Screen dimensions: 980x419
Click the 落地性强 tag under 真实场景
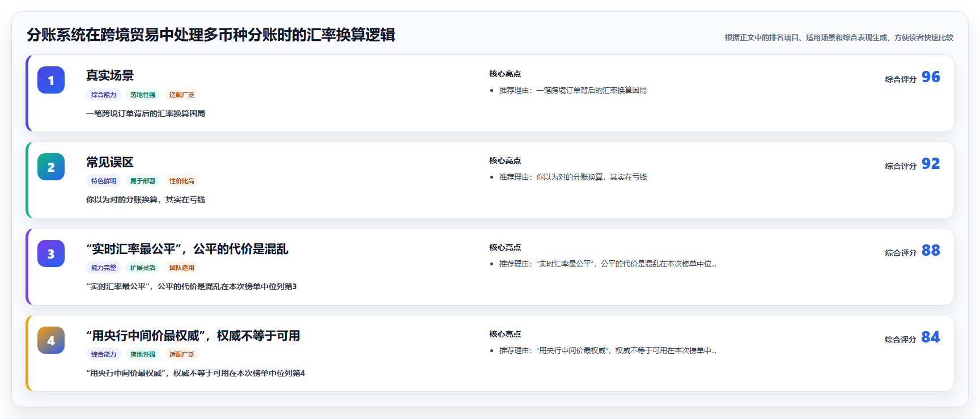coord(143,95)
